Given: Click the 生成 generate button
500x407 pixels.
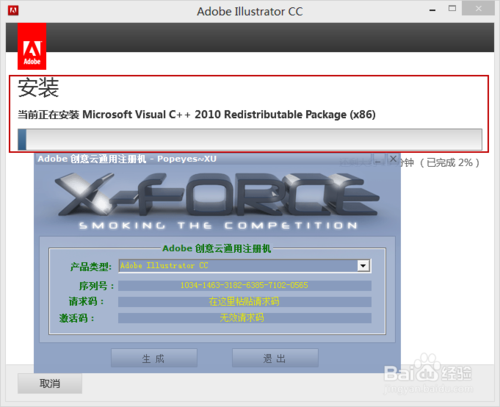Looking at the screenshot, I should click(x=154, y=358).
